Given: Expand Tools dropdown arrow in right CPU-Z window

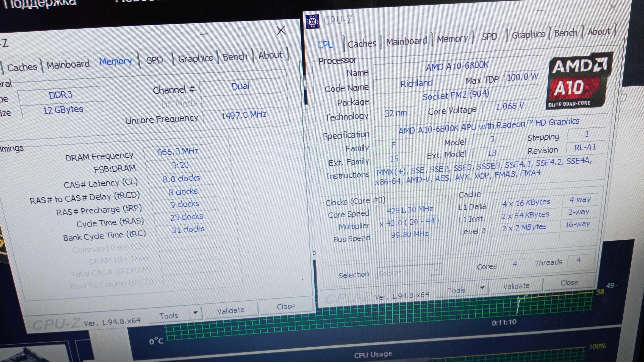Looking at the screenshot, I should point(483,288).
